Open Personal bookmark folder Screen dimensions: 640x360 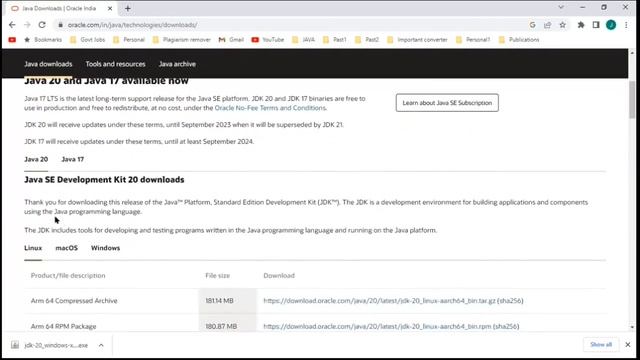pyautogui.click(x=129, y=40)
